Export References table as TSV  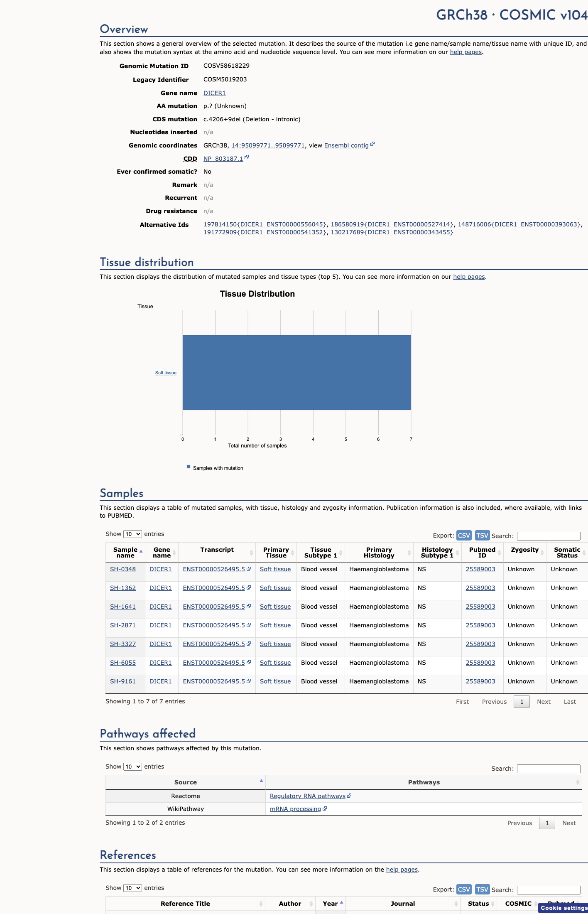pos(482,889)
